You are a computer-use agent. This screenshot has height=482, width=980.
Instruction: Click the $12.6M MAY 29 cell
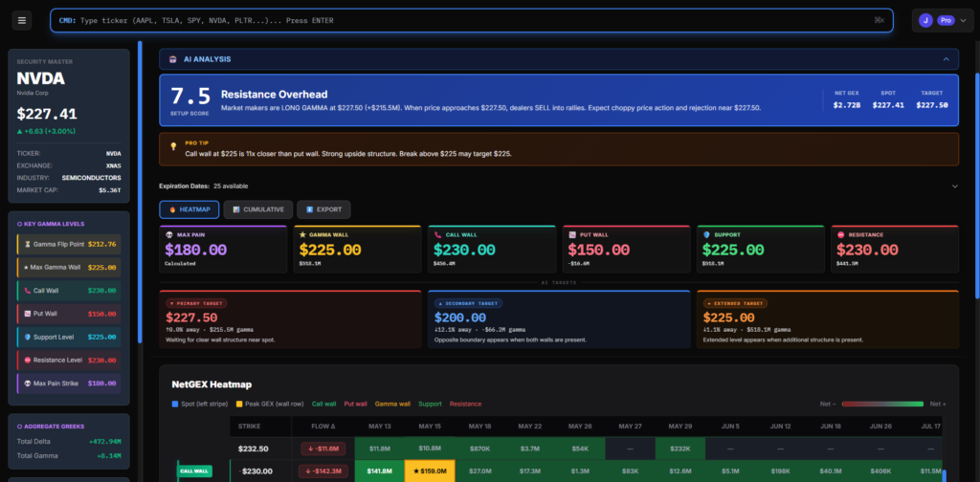(x=680, y=471)
